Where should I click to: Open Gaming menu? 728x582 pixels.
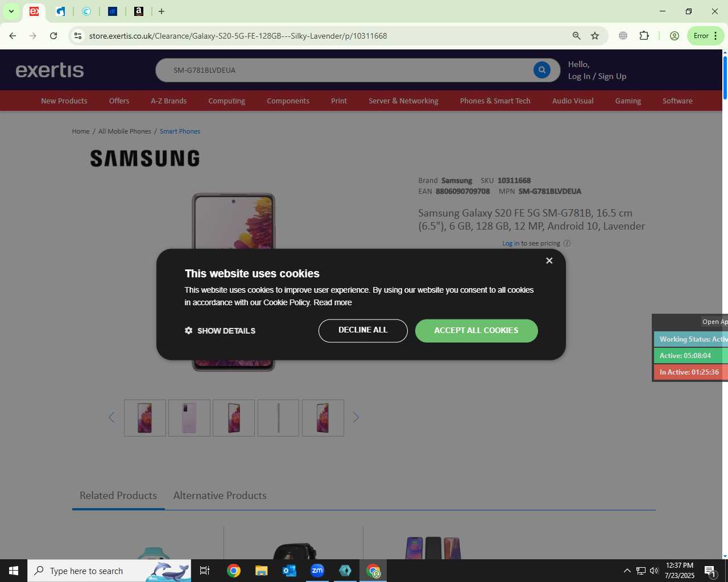click(627, 101)
